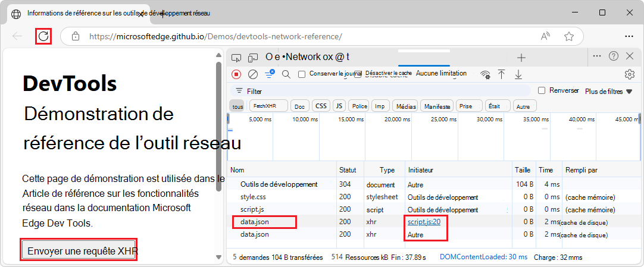Reload the page with the refresh button
Viewport: 644px width, 267px height.
[x=43, y=36]
